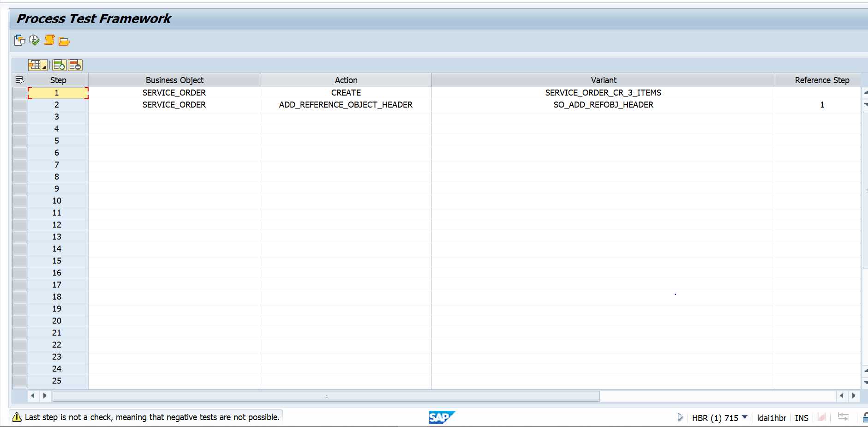Click the left horizontal scroll right arrow
This screenshot has width=868, height=427.
(45, 396)
